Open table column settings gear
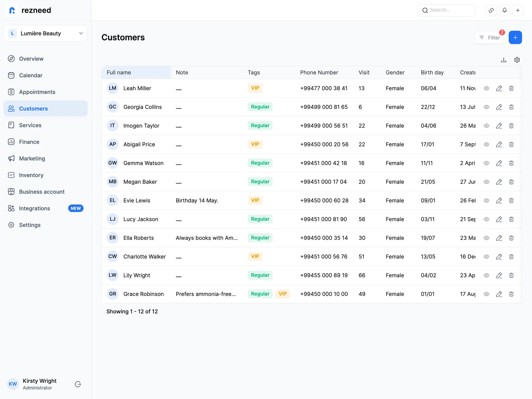 517,60
